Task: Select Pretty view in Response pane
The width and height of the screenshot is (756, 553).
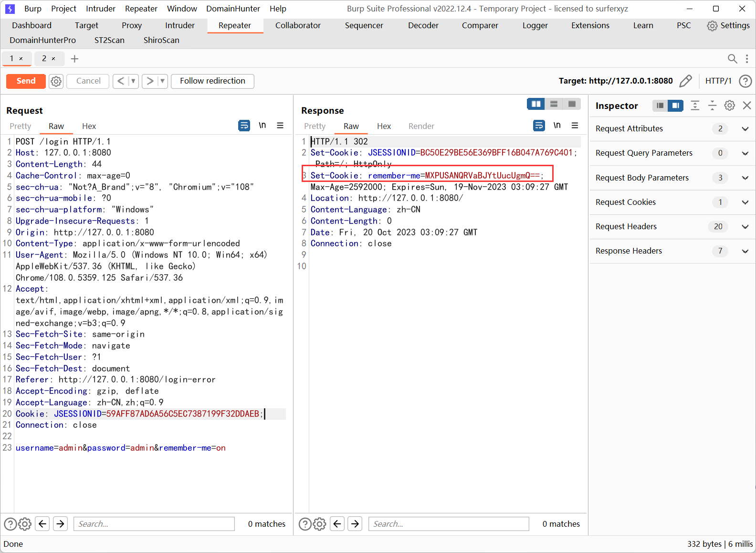Action: click(x=315, y=126)
